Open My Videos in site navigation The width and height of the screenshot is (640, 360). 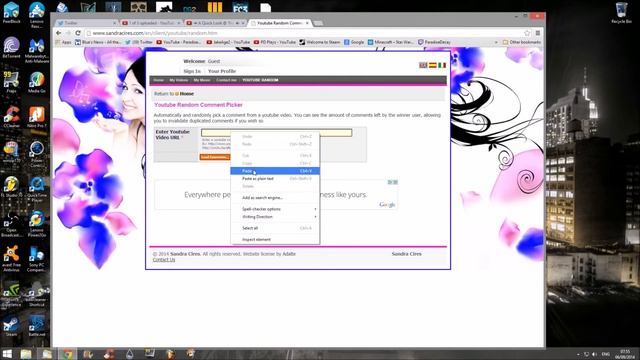[x=179, y=80]
